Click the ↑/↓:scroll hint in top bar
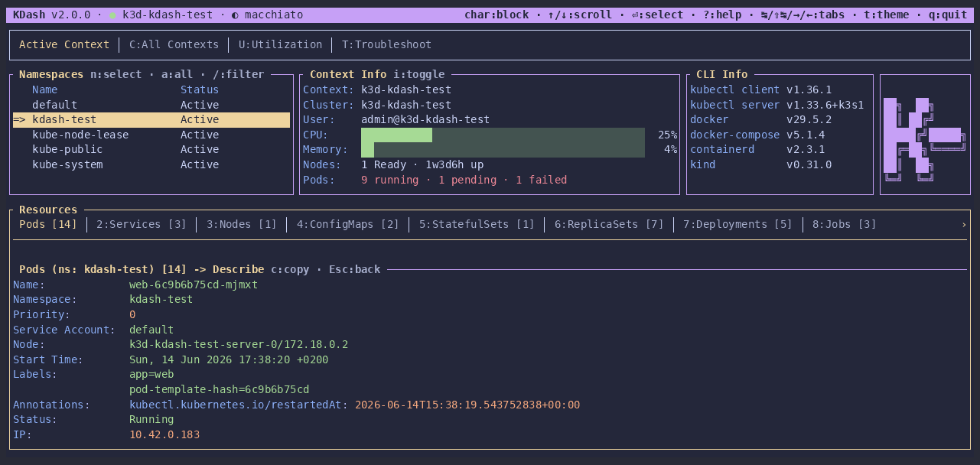The width and height of the screenshot is (980, 465). tap(580, 15)
